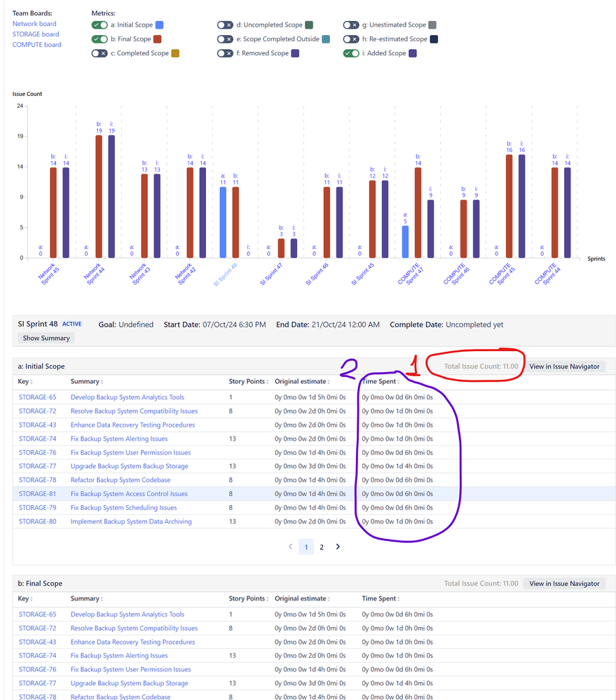Click the Completed Scope yellow color swatch

point(175,53)
